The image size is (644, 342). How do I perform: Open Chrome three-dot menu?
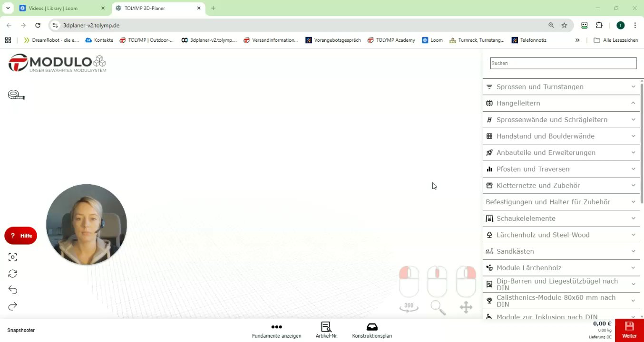(x=635, y=25)
